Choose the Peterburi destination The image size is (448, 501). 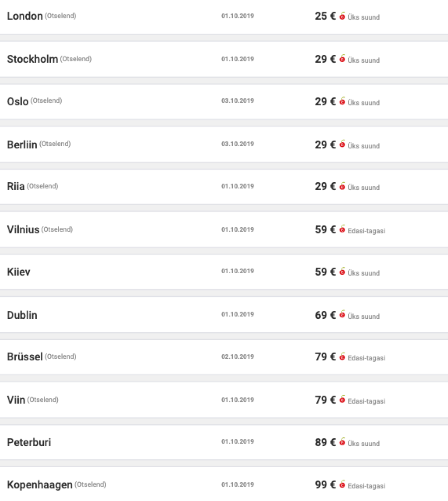point(29,442)
